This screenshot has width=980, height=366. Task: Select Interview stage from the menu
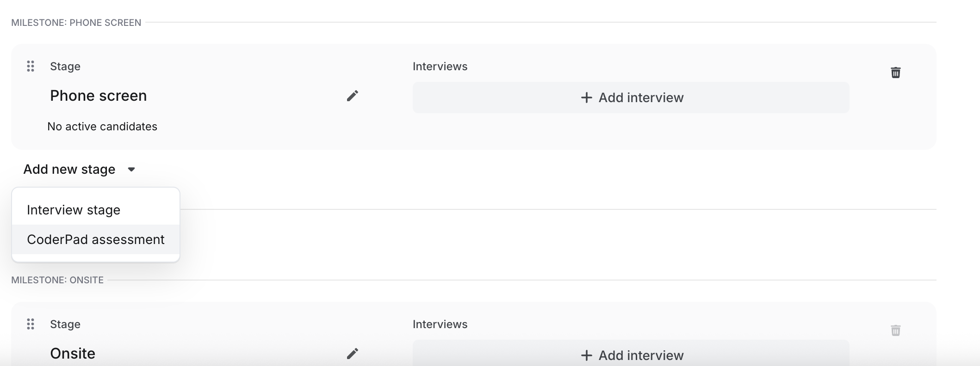[73, 209]
